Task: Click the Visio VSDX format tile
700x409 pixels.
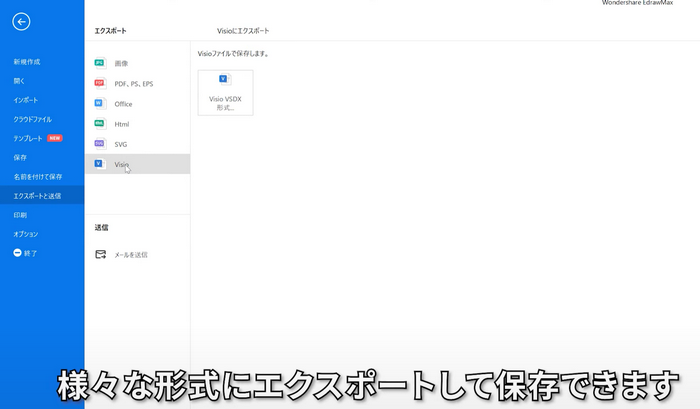Action: (x=225, y=92)
